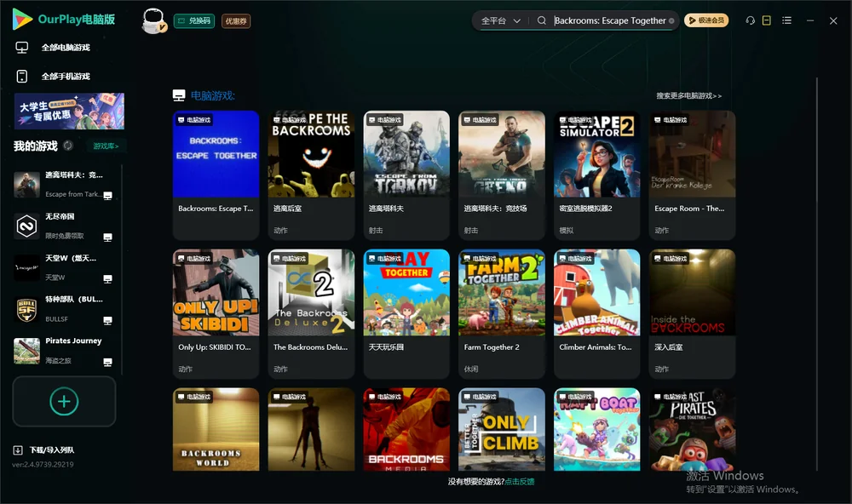Click the 电脑游戏 badge on Farm Together 2
852x504 pixels.
point(479,259)
